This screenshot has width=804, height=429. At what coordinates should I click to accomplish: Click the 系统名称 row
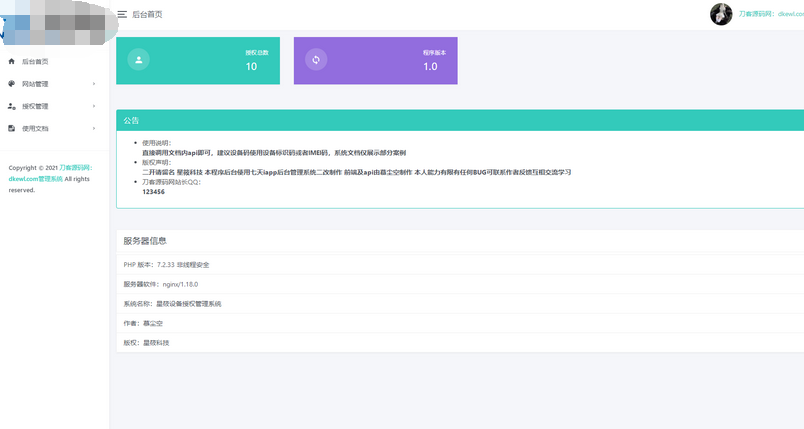[x=460, y=303]
